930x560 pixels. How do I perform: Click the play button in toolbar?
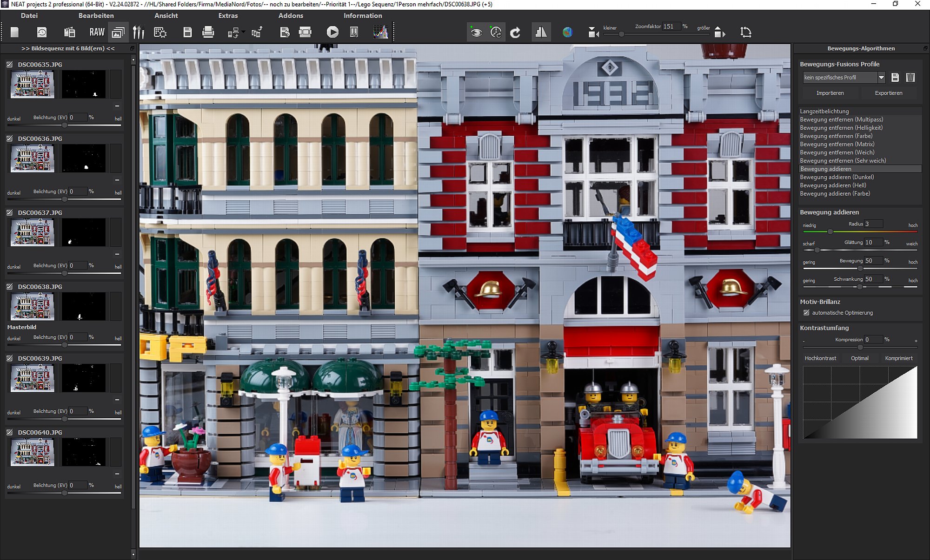tap(332, 32)
